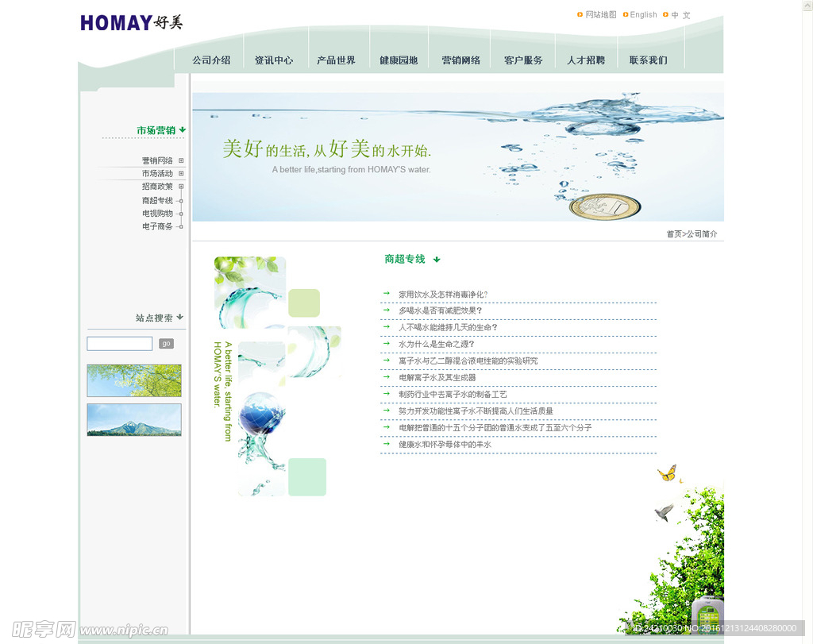Select 电视购物 in the sidebar tree
813x644 pixels.
[157, 213]
